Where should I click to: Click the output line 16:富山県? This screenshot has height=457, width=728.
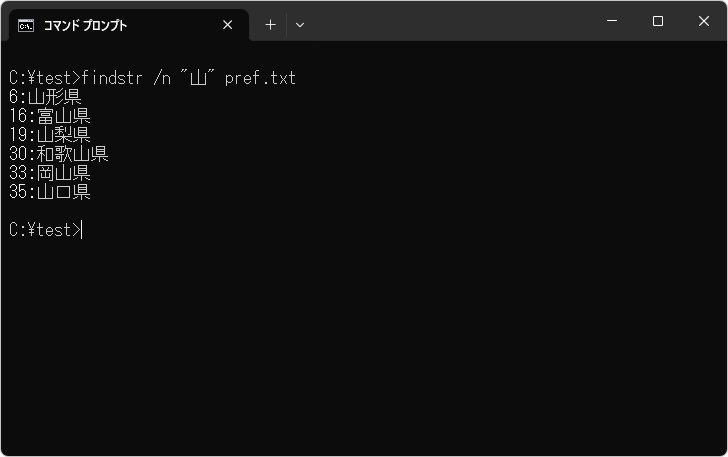click(x=49, y=116)
